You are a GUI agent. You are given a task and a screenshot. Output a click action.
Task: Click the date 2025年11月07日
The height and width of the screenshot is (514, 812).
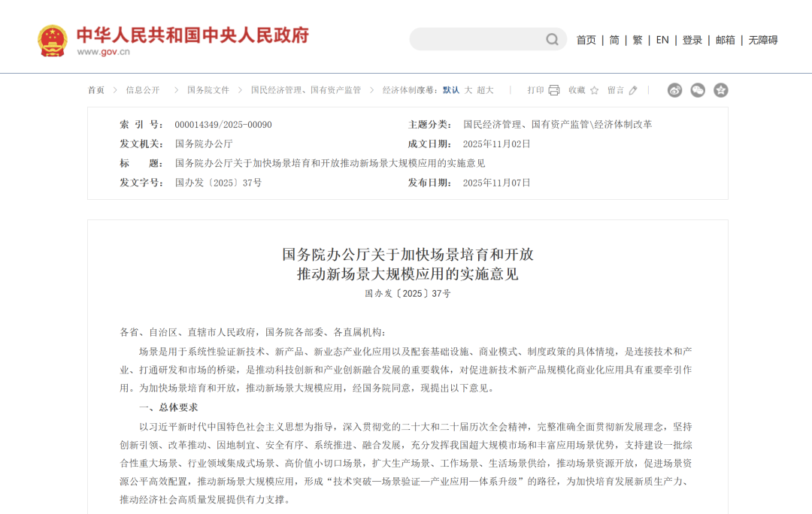pyautogui.click(x=497, y=183)
